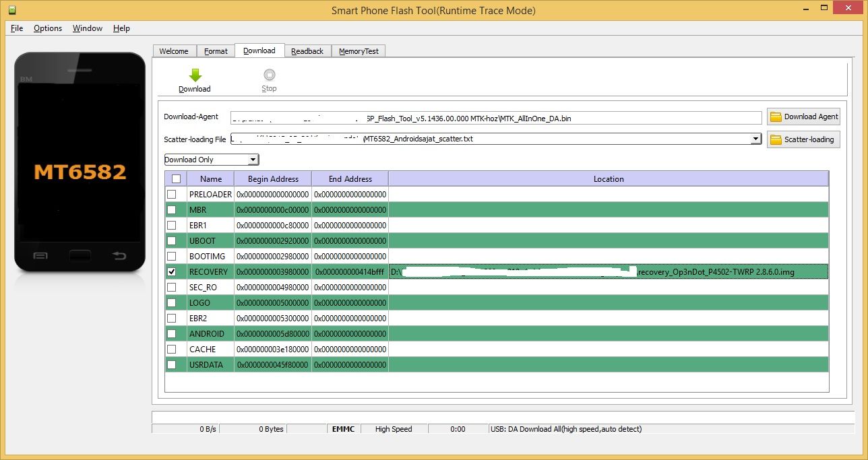Click the grey Stop icon
Image resolution: width=868 pixels, height=460 pixels.
tap(270, 75)
